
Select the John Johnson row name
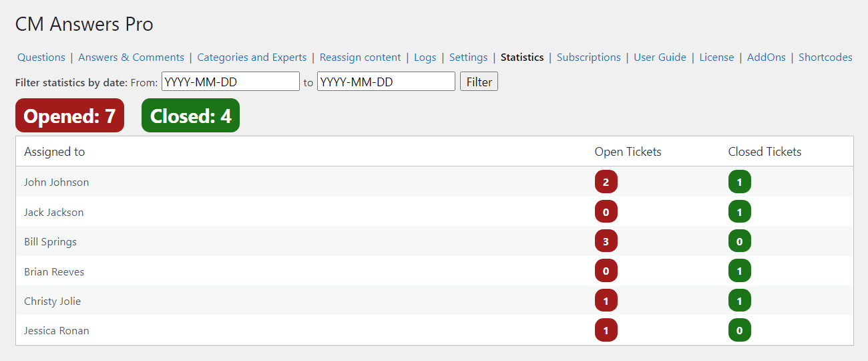56,182
